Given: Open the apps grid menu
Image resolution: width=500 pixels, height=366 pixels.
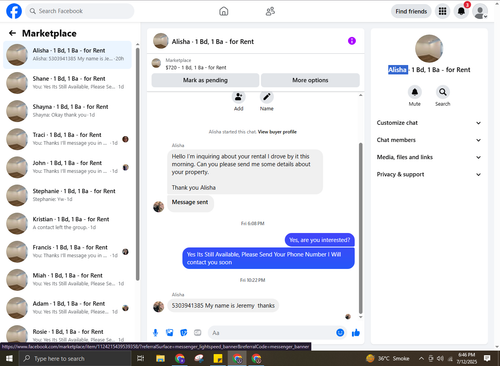Looking at the screenshot, I should pos(442,11).
